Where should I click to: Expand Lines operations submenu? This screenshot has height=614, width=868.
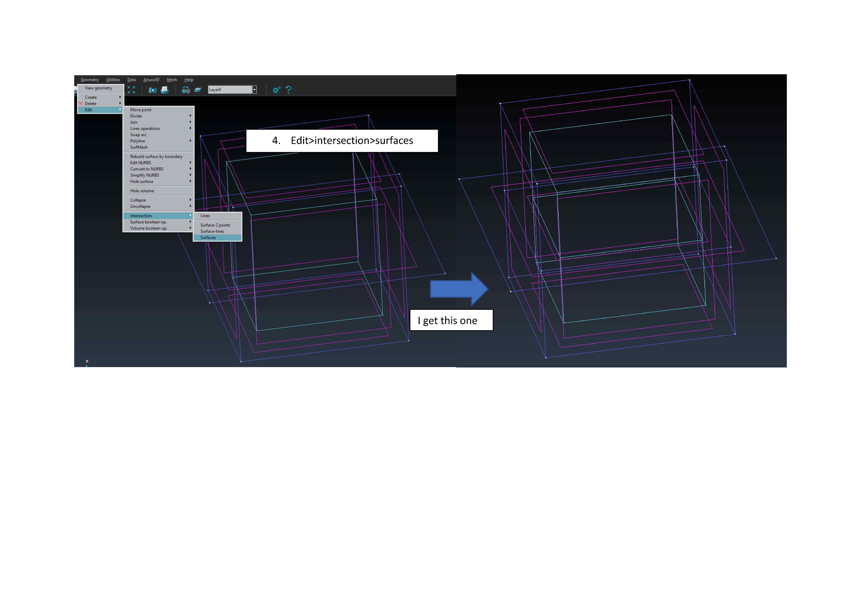[158, 129]
